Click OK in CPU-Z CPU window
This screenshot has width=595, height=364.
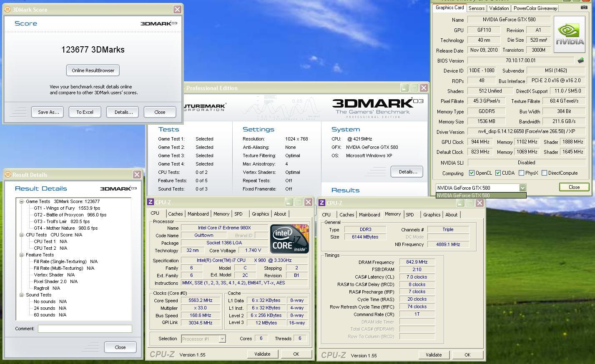pos(296,354)
